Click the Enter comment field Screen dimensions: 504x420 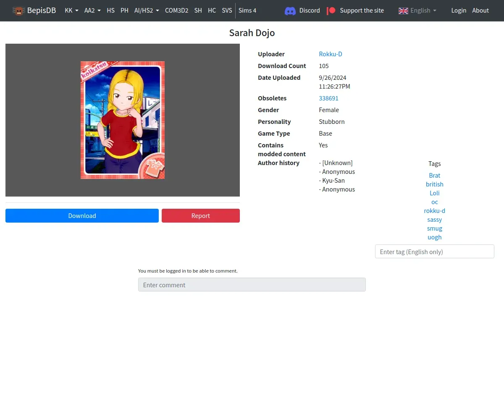pyautogui.click(x=252, y=285)
